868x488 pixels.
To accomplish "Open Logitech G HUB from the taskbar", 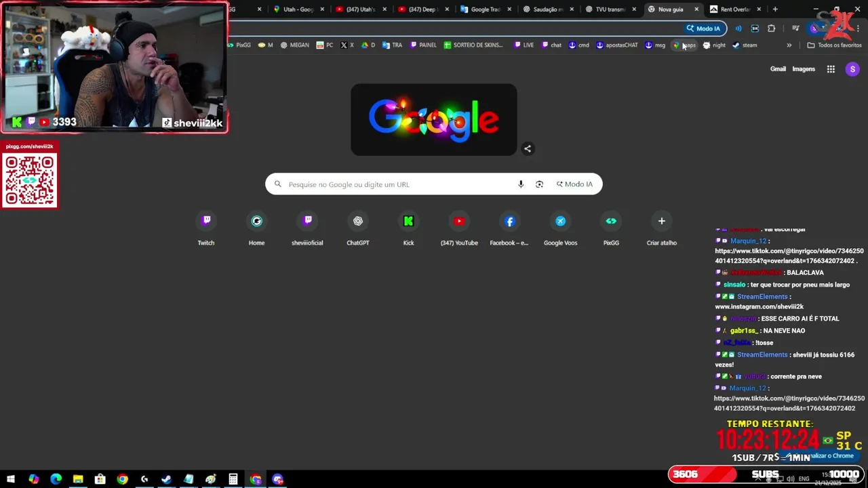I will point(144,479).
